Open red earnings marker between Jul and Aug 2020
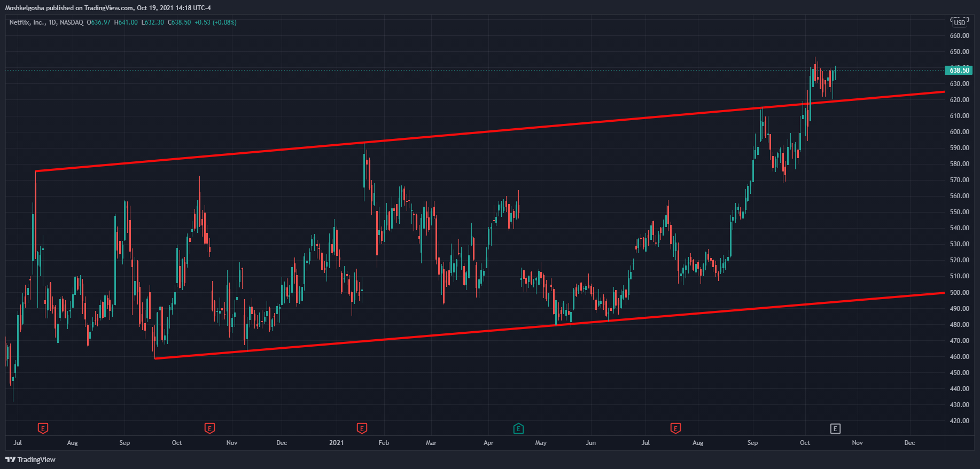This screenshot has height=469, width=980. coord(43,428)
